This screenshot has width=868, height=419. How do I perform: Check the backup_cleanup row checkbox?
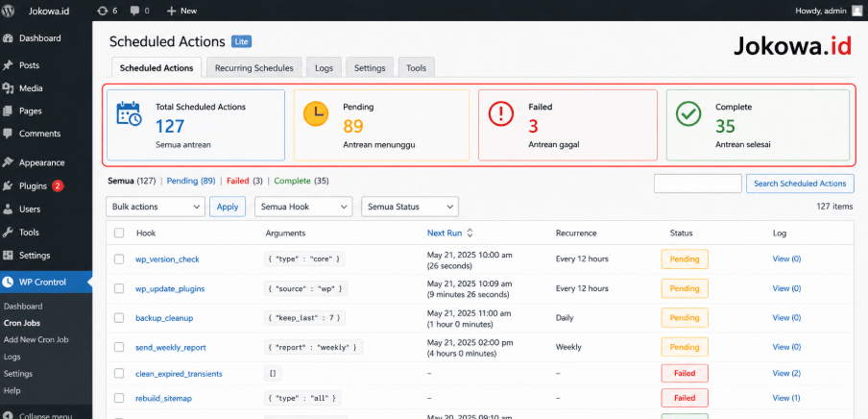point(119,317)
